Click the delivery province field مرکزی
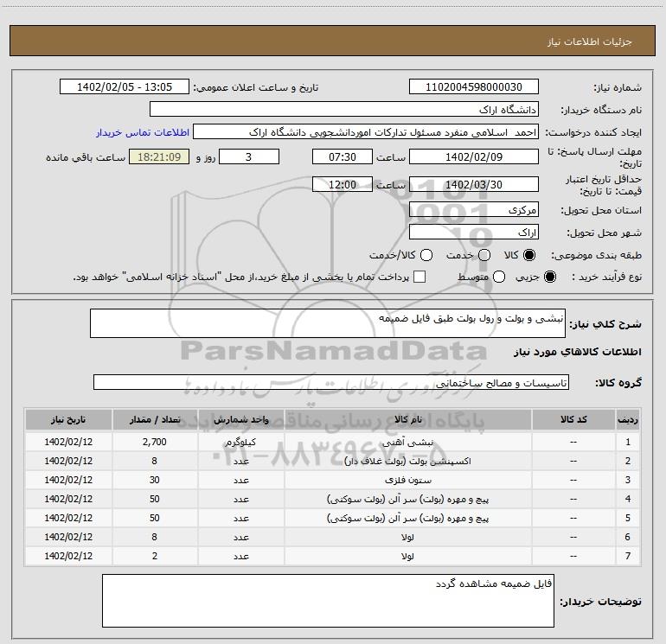This screenshot has width=666, height=644. 474,210
